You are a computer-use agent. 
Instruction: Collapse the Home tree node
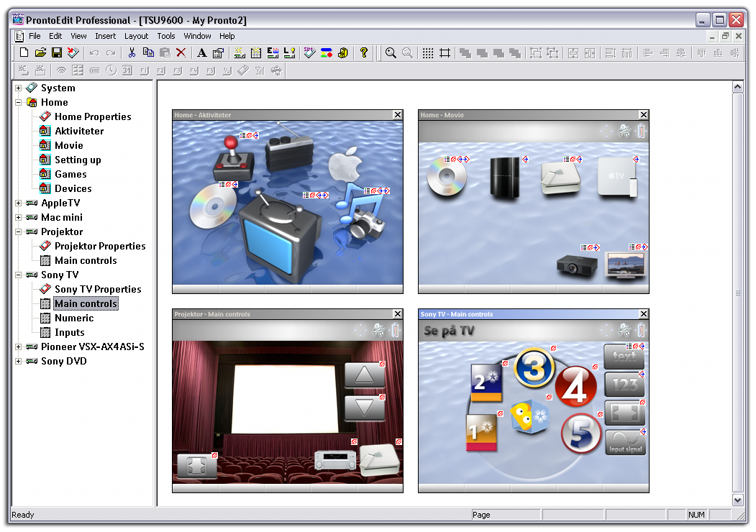pyautogui.click(x=19, y=102)
